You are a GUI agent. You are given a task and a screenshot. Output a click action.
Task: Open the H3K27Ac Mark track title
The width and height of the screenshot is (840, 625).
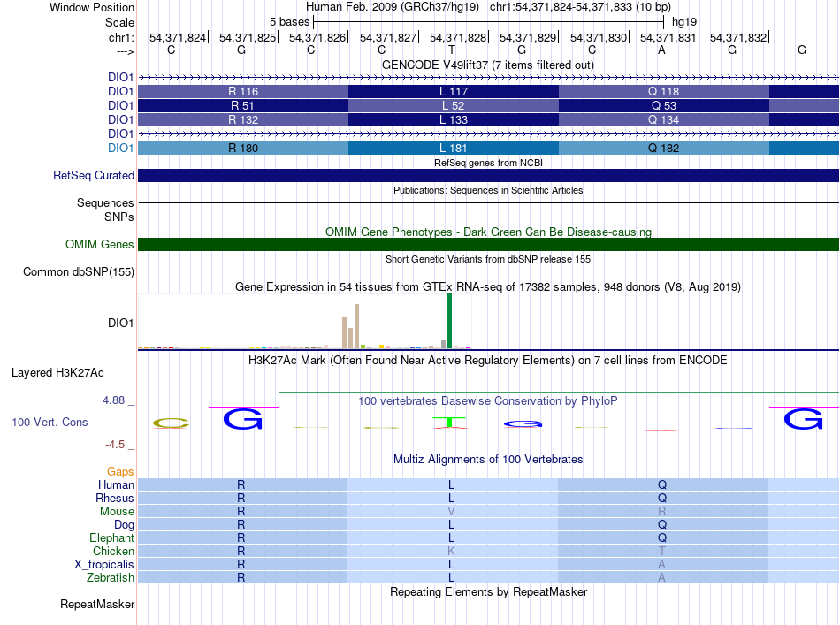point(488,360)
